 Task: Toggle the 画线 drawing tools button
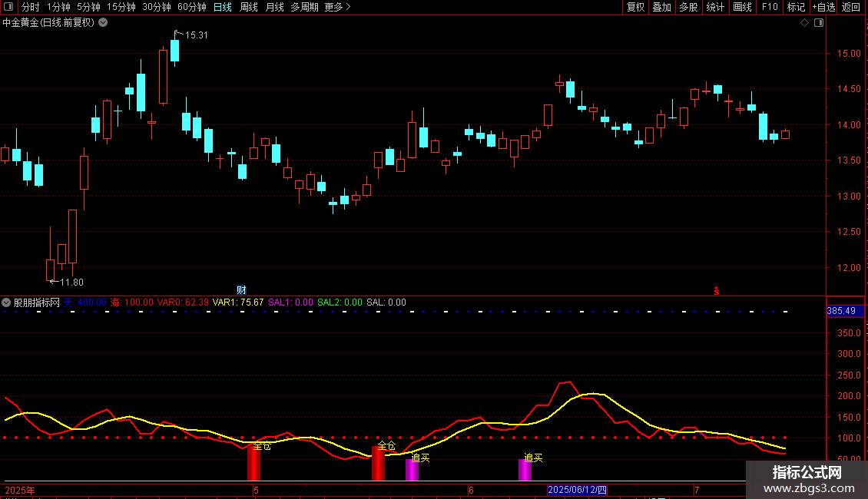click(x=742, y=7)
